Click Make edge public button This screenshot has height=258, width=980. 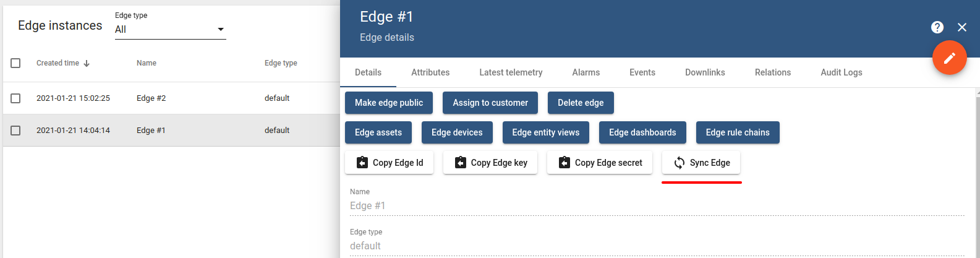389,103
